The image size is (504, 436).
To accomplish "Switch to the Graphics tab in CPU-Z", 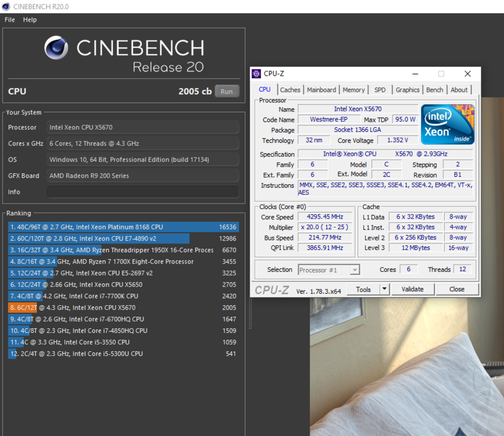I will point(408,90).
